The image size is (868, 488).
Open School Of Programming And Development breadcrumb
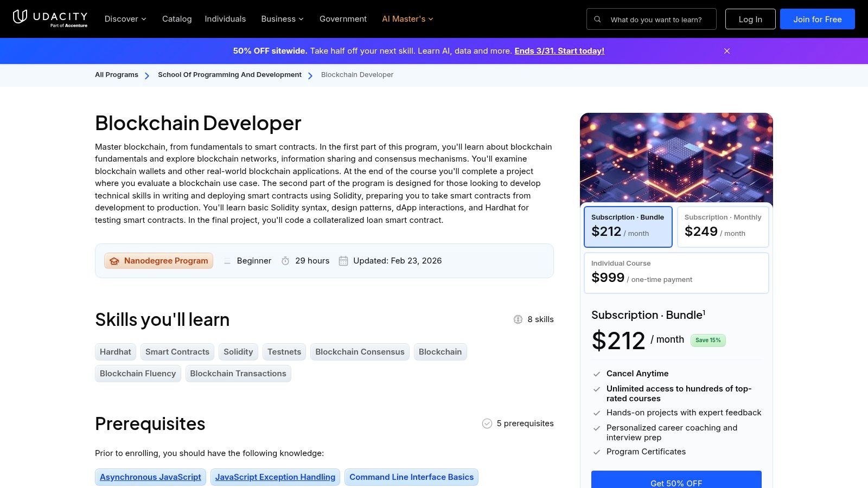click(229, 75)
